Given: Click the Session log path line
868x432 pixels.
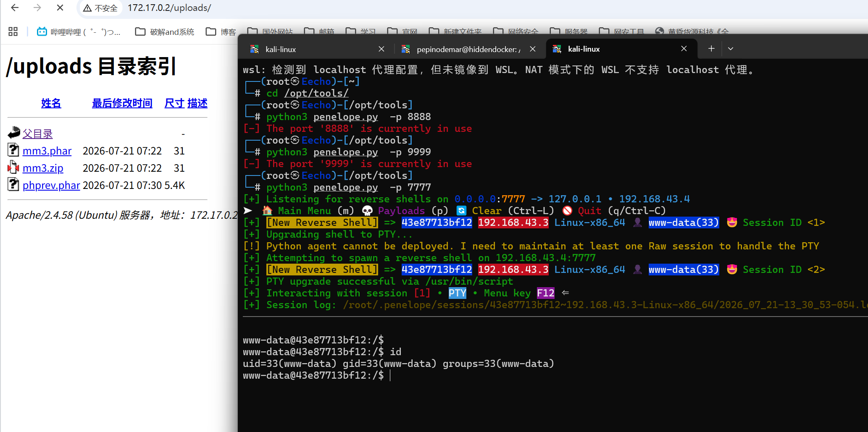Looking at the screenshot, I should [555, 305].
